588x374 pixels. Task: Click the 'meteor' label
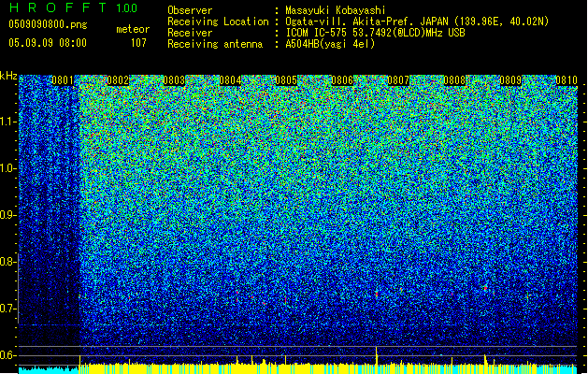(x=133, y=29)
